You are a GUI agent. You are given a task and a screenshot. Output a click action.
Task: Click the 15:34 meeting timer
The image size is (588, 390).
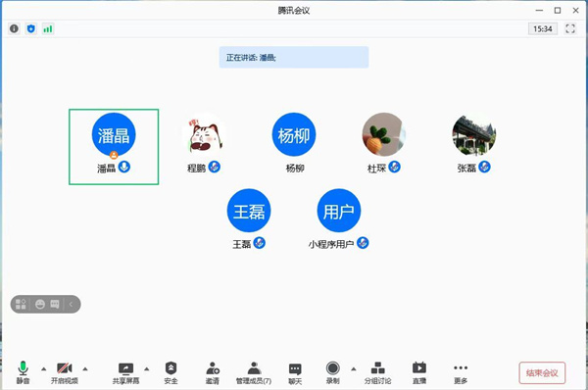[x=543, y=28]
